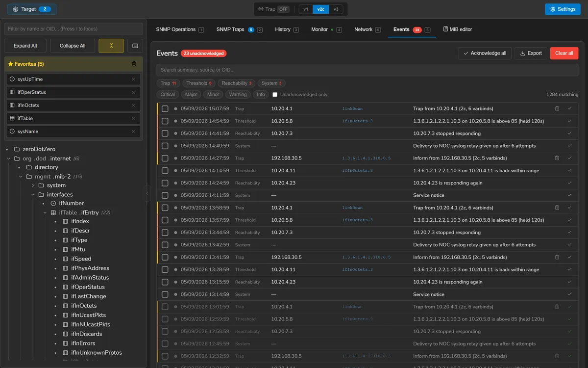Click the Acknowledge all button
The image size is (588, 368).
[485, 53]
